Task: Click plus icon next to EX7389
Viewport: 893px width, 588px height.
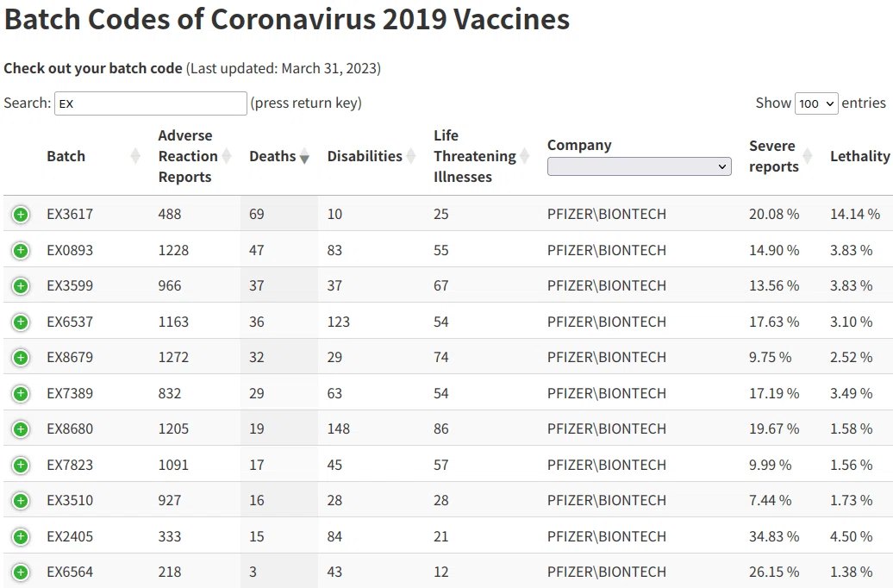Action: [x=21, y=393]
